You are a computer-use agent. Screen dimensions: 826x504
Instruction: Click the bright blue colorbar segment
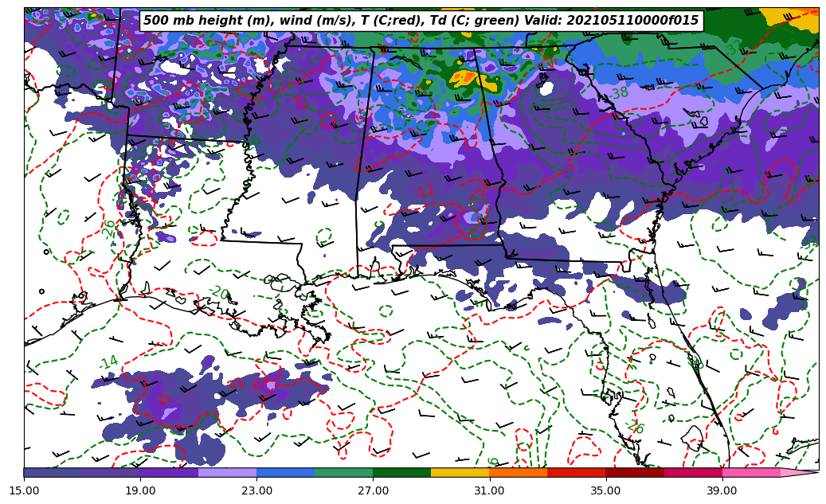(285, 472)
